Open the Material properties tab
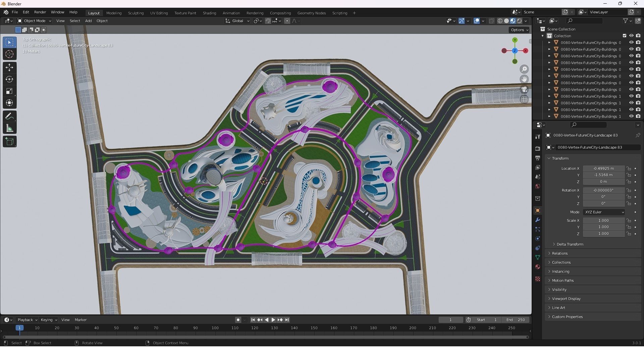The height and width of the screenshot is (349, 644). (538, 267)
